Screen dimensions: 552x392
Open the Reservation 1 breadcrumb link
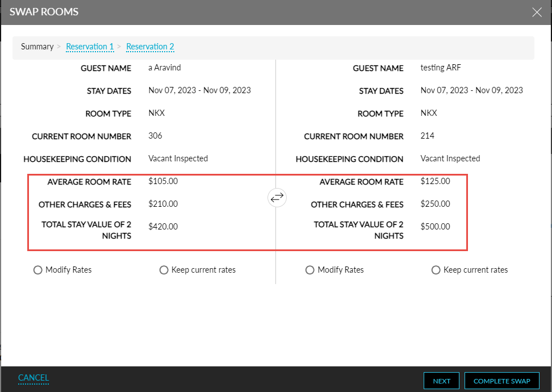pos(90,47)
